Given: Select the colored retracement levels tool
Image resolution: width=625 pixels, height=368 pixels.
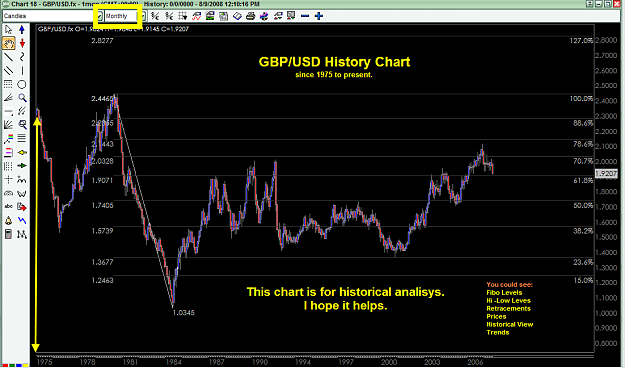Looking at the screenshot, I should coord(8,152).
